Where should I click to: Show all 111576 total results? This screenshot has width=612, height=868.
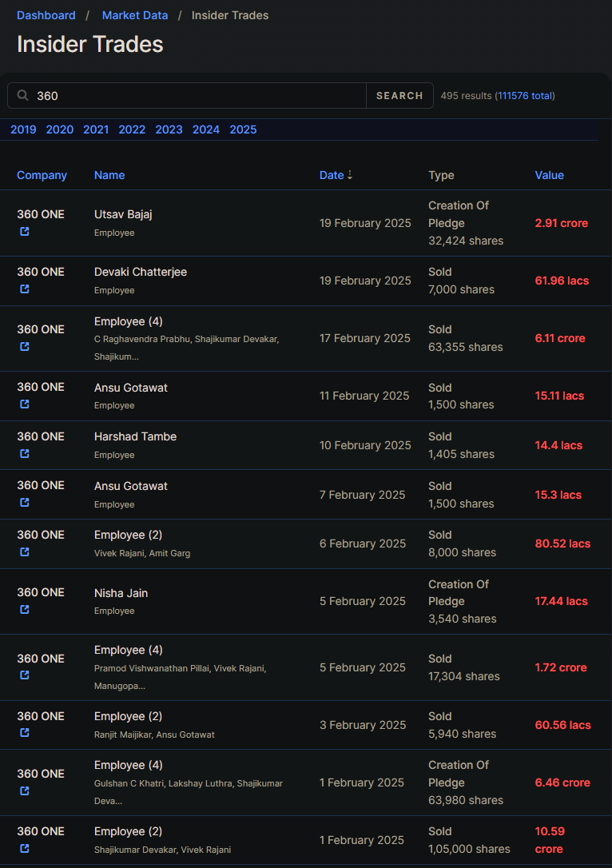525,96
